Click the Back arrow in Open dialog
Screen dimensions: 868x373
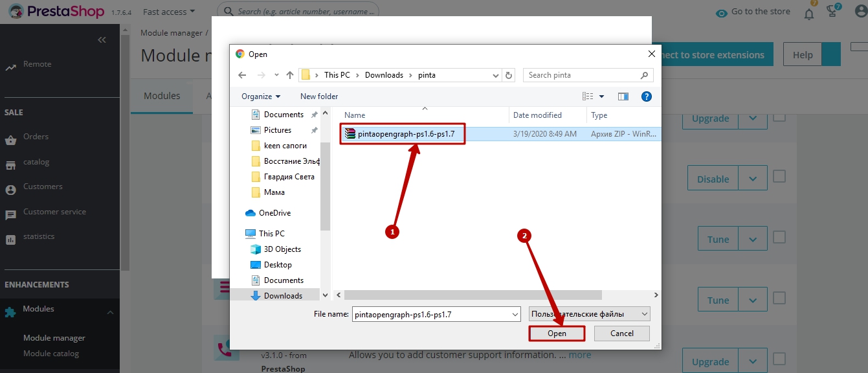(x=242, y=75)
